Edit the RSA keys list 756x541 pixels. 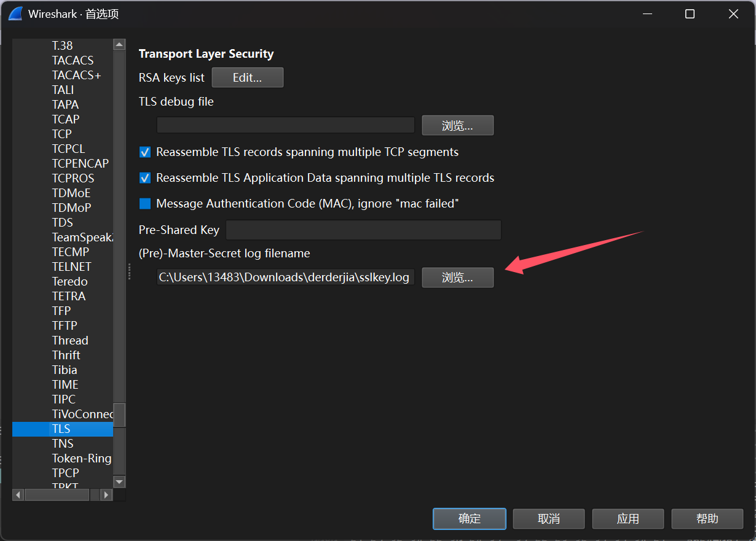247,78
